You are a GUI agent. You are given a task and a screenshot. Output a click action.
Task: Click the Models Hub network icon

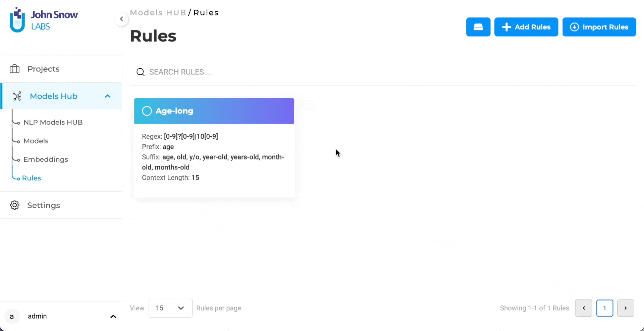(17, 96)
